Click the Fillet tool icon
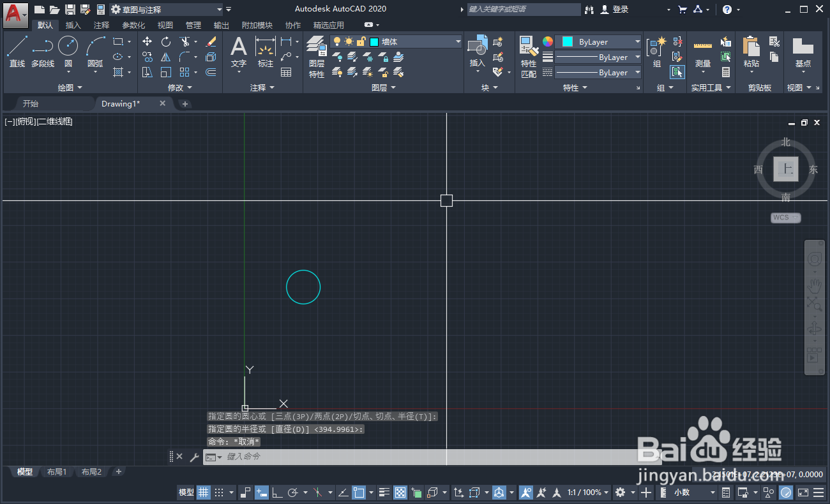830x504 pixels. 185,57
